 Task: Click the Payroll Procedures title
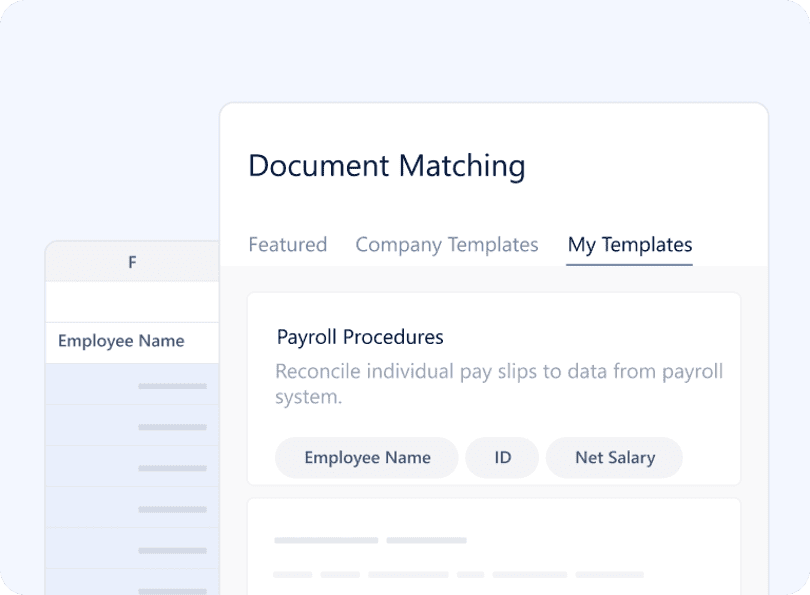pyautogui.click(x=360, y=337)
